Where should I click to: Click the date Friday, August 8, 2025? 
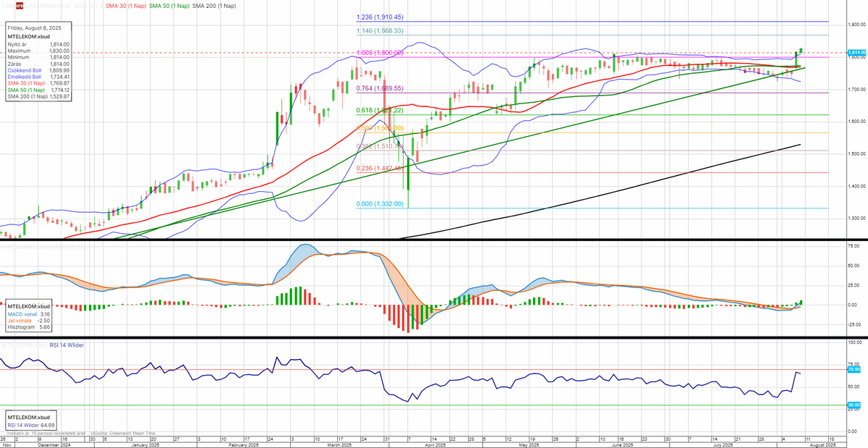(x=34, y=28)
